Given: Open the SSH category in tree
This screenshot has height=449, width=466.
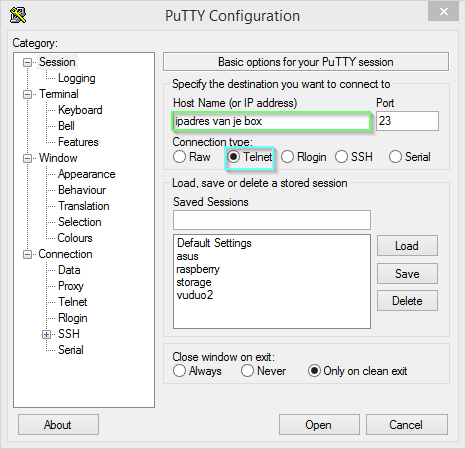Looking at the screenshot, I should pos(69,334).
